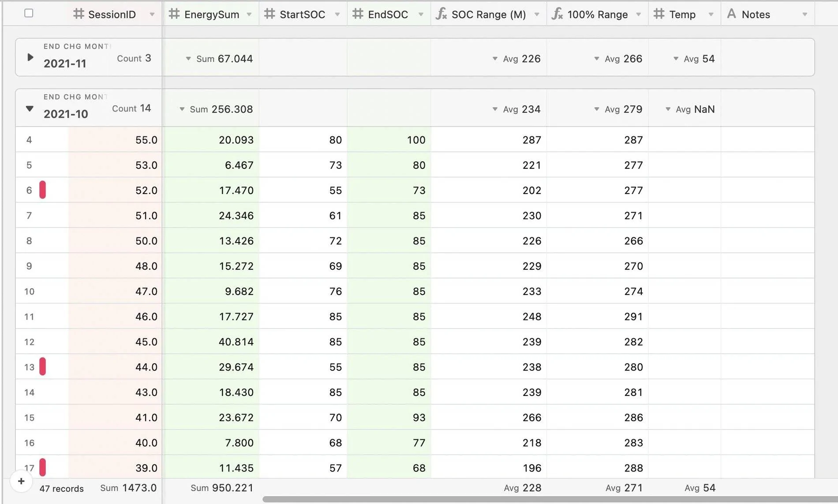Image resolution: width=838 pixels, height=504 pixels.
Task: Change 2021-10 Temp summary Avg NaN
Action: pos(690,109)
